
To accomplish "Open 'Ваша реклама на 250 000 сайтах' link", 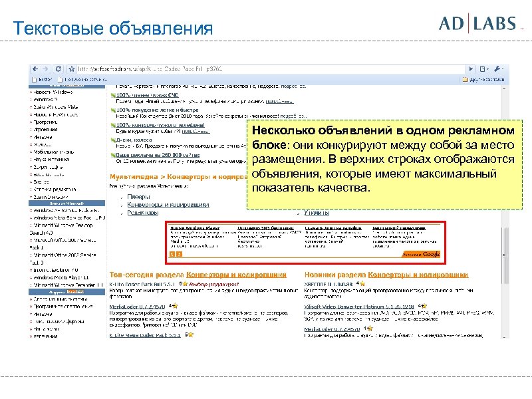I will pyautogui.click(x=158, y=155).
